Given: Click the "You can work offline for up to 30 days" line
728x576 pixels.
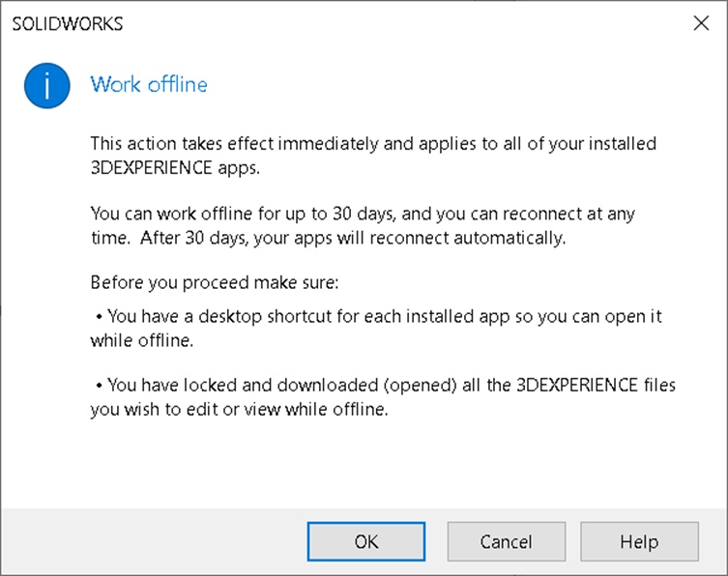Looking at the screenshot, I should 363,213.
